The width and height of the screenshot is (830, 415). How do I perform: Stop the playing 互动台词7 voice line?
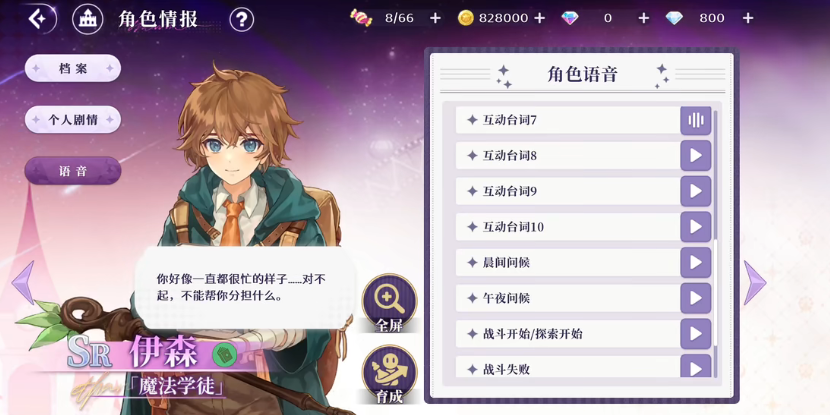point(696,120)
